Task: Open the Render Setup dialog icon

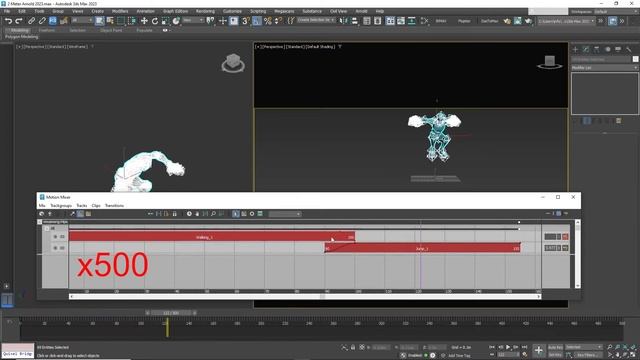Action: point(507,21)
